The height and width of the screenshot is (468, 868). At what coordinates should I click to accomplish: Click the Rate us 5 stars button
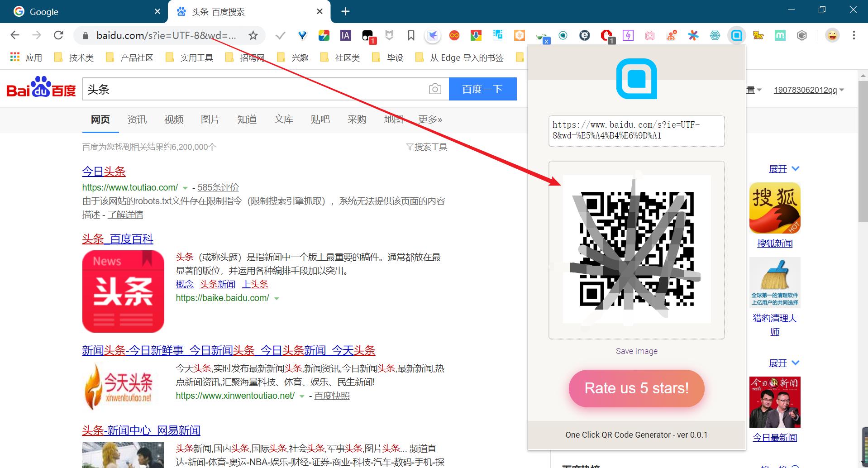636,388
